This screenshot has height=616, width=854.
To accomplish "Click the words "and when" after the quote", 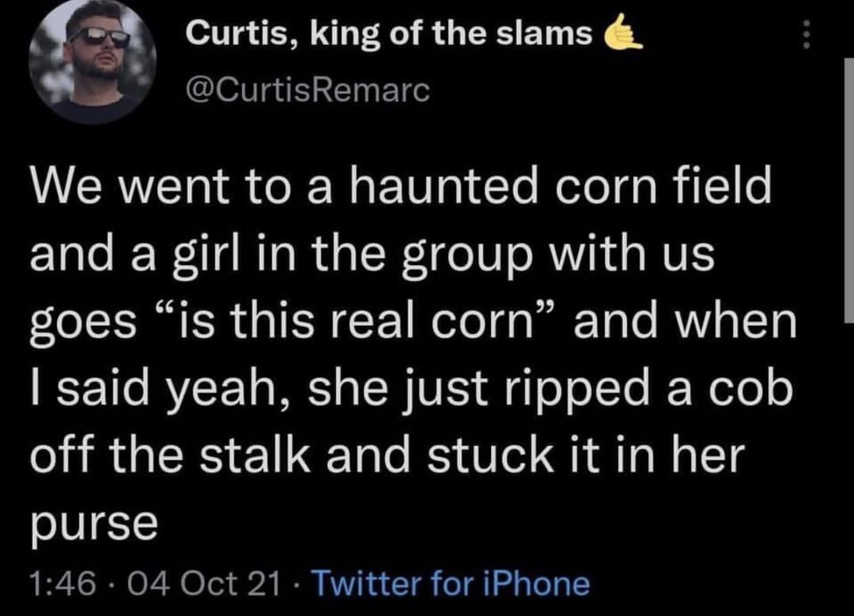I will (x=685, y=324).
